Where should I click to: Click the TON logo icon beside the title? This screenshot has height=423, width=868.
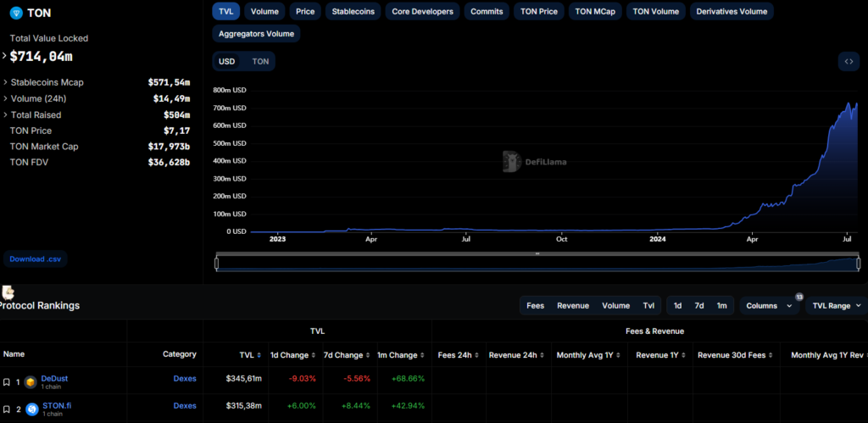coord(15,14)
